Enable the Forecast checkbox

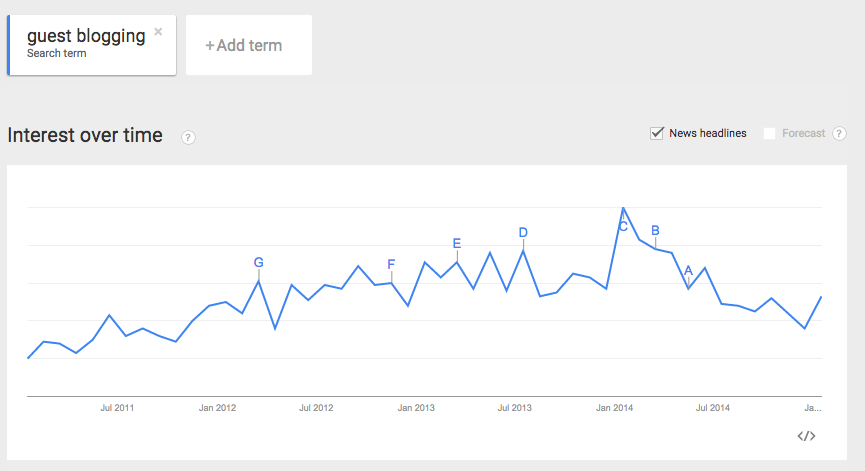click(x=770, y=133)
